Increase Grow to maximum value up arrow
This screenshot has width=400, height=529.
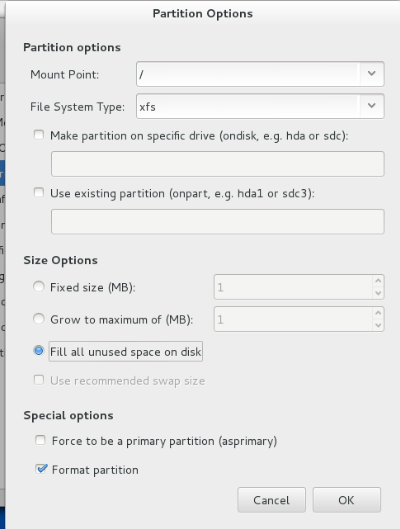click(378, 313)
